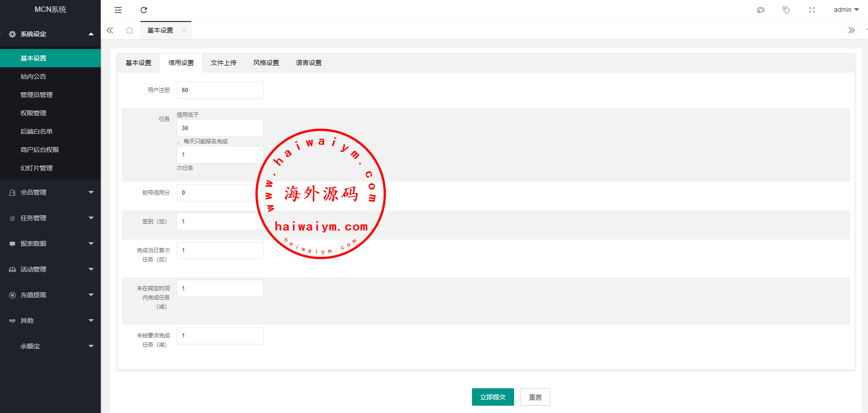
Task: Expand the 任务管理 sidebar menu
Action: (50, 218)
